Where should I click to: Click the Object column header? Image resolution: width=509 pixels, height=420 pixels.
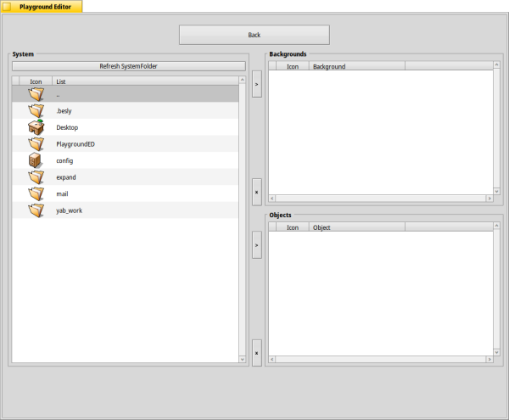356,227
